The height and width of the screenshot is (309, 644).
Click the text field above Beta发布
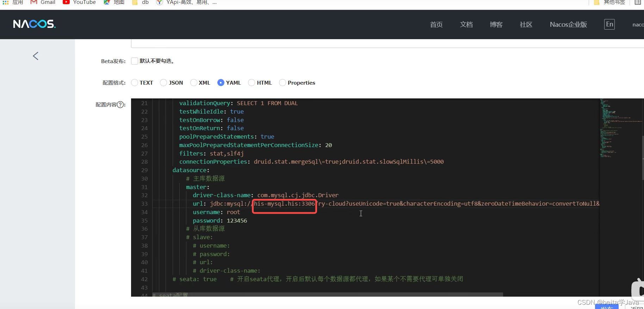388,43
